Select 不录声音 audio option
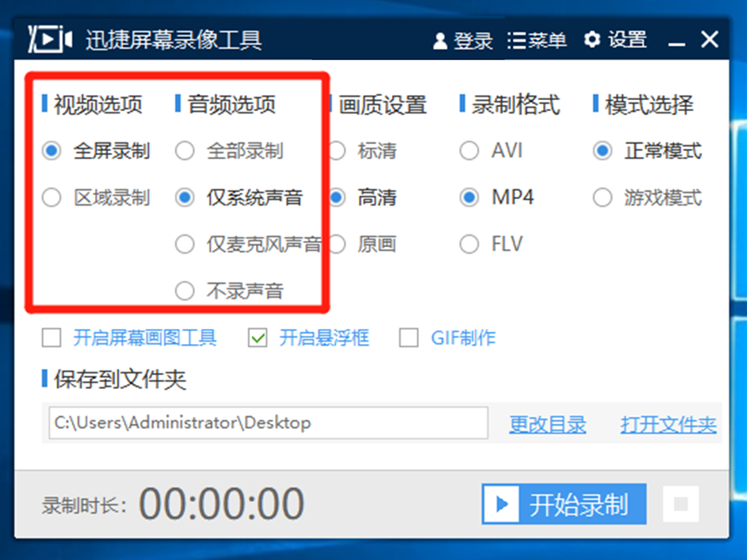 (x=185, y=290)
